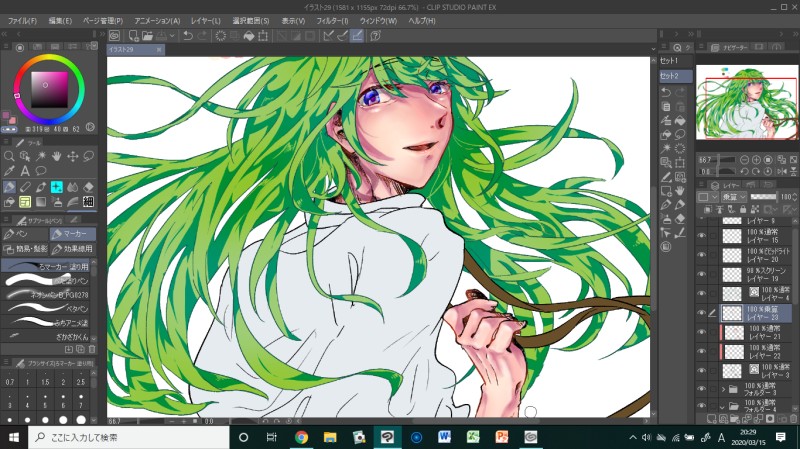Open レイヤー(L) menu
Image resolution: width=800 pixels, height=449 pixels.
tap(206, 21)
